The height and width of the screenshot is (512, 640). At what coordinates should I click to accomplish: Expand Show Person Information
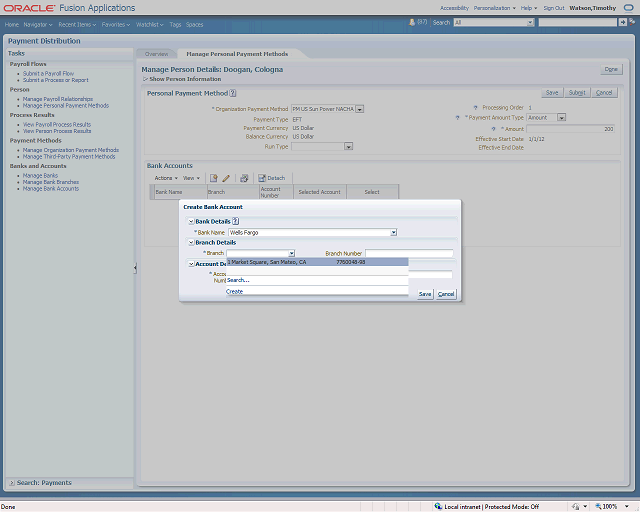[145, 79]
